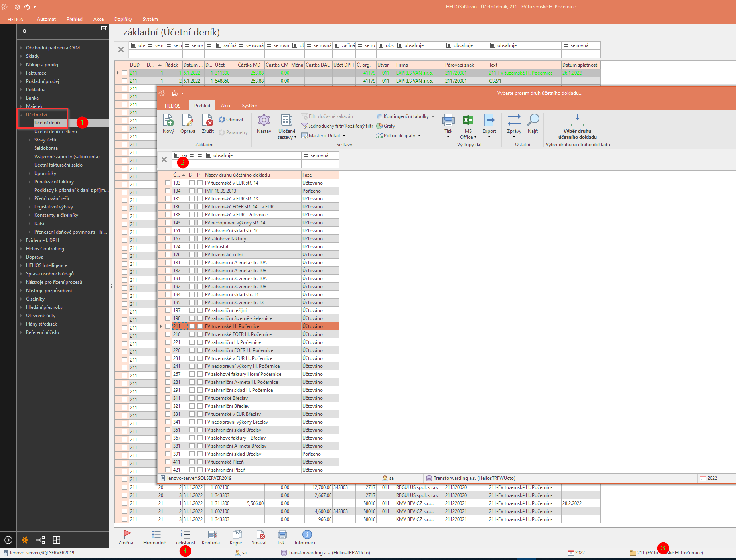Open the Najít magnifier icon

tap(533, 120)
